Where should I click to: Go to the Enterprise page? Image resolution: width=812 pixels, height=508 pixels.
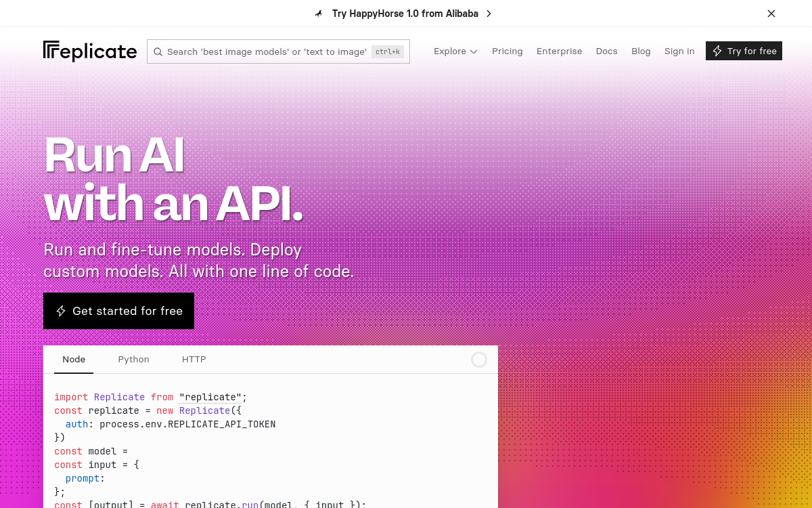pyautogui.click(x=560, y=51)
